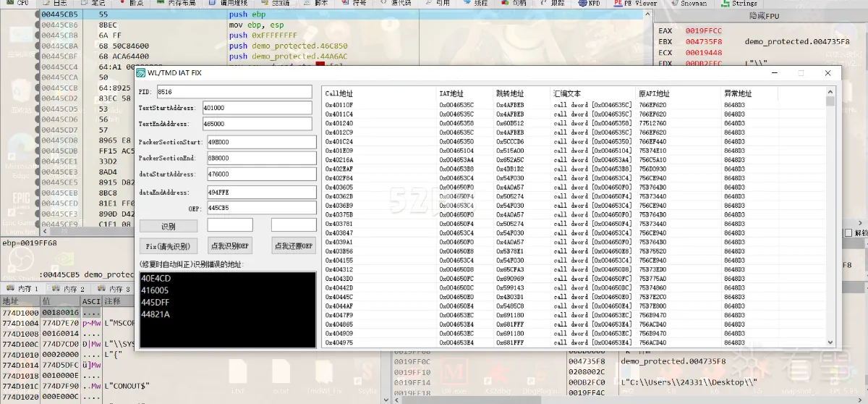Click original API address 756D0930
The width and height of the screenshot is (868, 404).
[x=652, y=169]
